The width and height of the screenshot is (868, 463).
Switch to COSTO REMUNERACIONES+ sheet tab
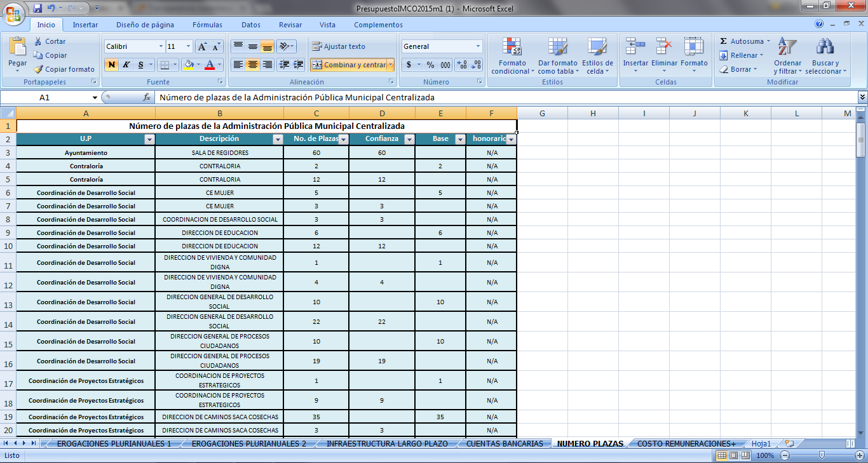(x=686, y=443)
